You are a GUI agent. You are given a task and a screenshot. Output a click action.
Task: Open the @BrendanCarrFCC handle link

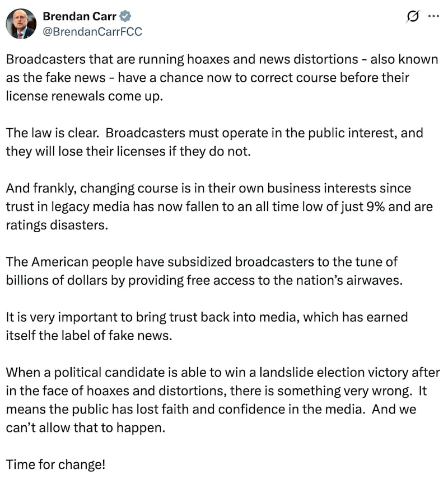(x=92, y=31)
